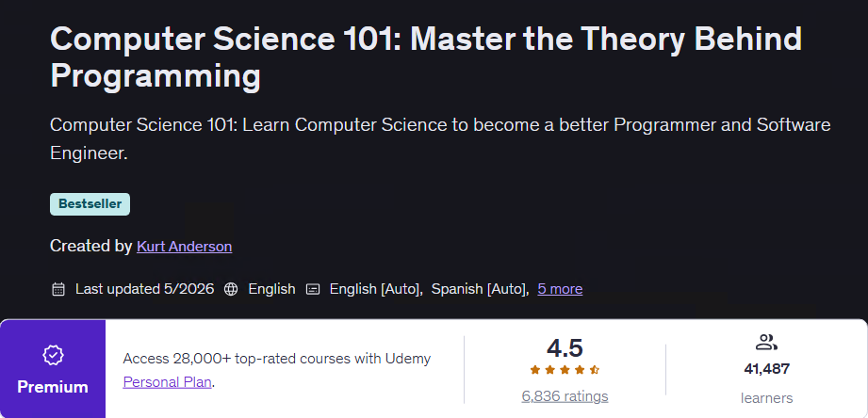Click the Bestseller badge
Screen dimensions: 868x418
pyautogui.click(x=90, y=204)
